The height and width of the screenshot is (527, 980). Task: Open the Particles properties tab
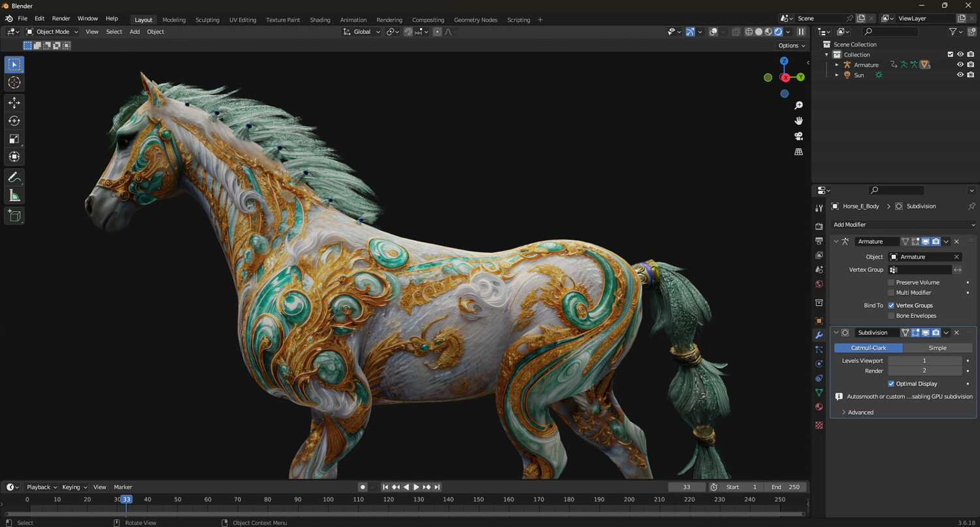pos(819,350)
